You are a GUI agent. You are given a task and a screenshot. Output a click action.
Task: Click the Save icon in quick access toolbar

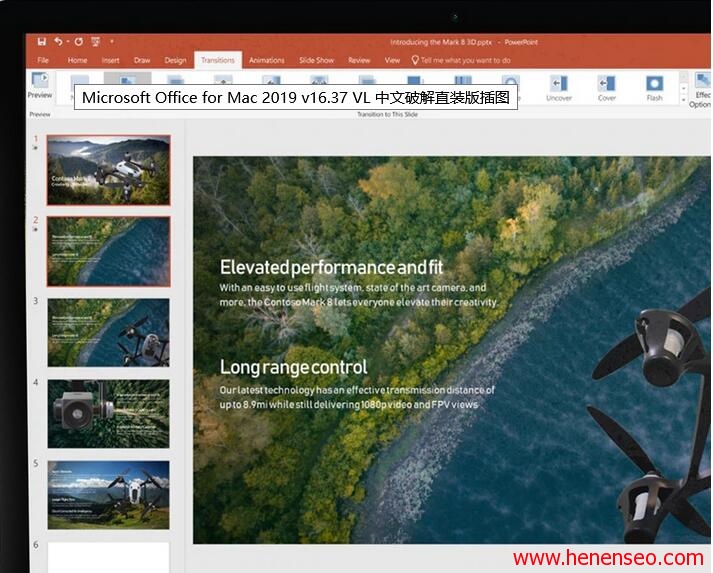point(41,42)
